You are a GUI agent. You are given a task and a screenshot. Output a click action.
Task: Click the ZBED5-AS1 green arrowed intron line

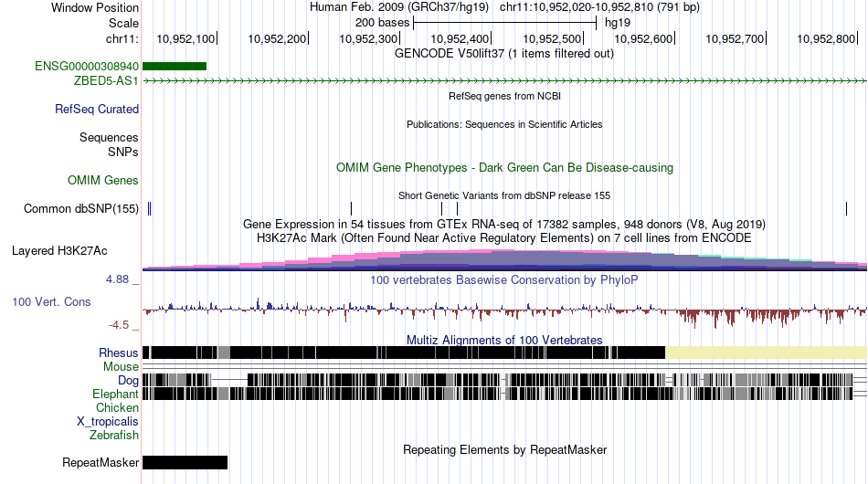click(x=505, y=80)
